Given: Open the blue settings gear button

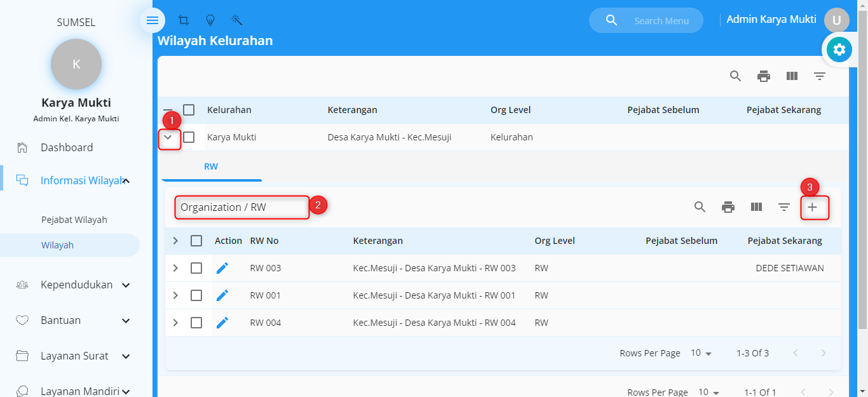Looking at the screenshot, I should (x=839, y=50).
